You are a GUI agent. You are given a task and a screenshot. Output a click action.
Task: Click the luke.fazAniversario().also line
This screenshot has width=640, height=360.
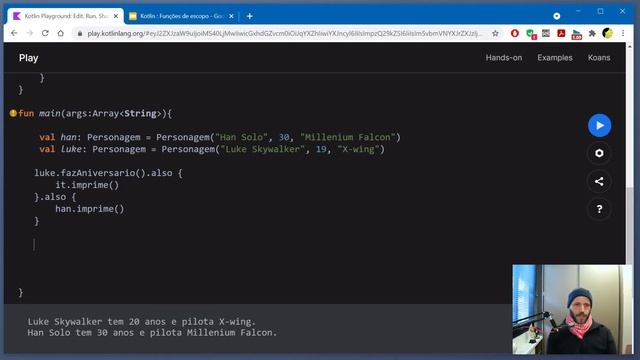click(x=108, y=173)
